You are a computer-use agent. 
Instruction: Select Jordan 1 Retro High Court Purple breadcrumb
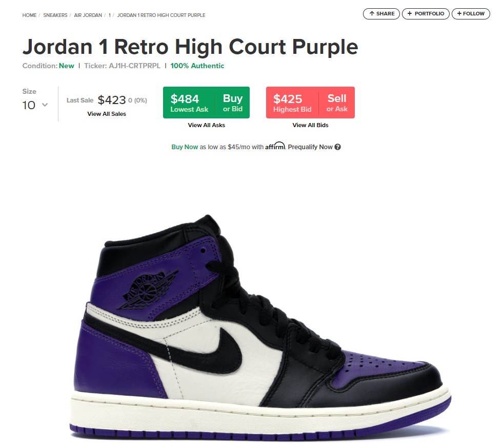pos(161,15)
